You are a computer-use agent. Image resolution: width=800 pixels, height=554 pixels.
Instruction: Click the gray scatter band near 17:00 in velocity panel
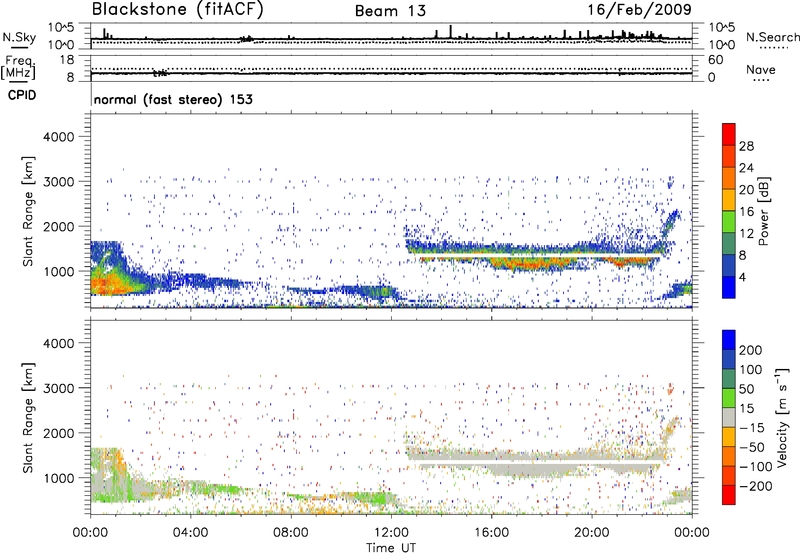pos(531,468)
